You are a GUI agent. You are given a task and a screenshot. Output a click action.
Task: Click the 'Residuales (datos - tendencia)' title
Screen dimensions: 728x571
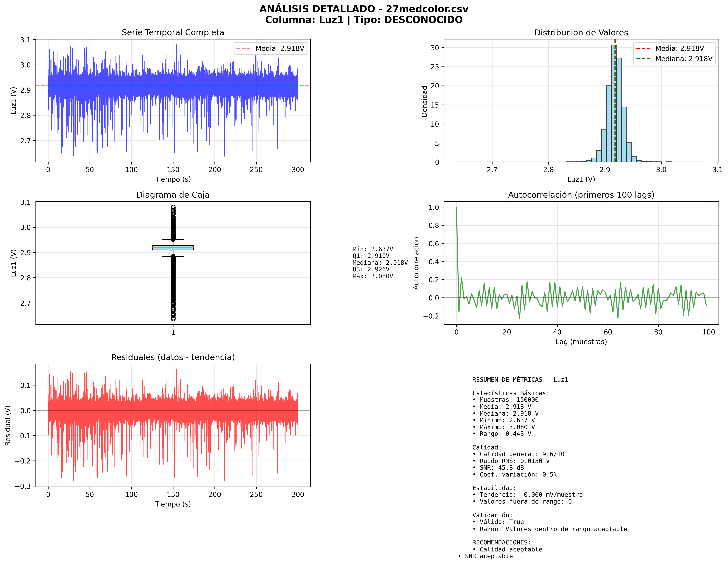click(x=173, y=357)
